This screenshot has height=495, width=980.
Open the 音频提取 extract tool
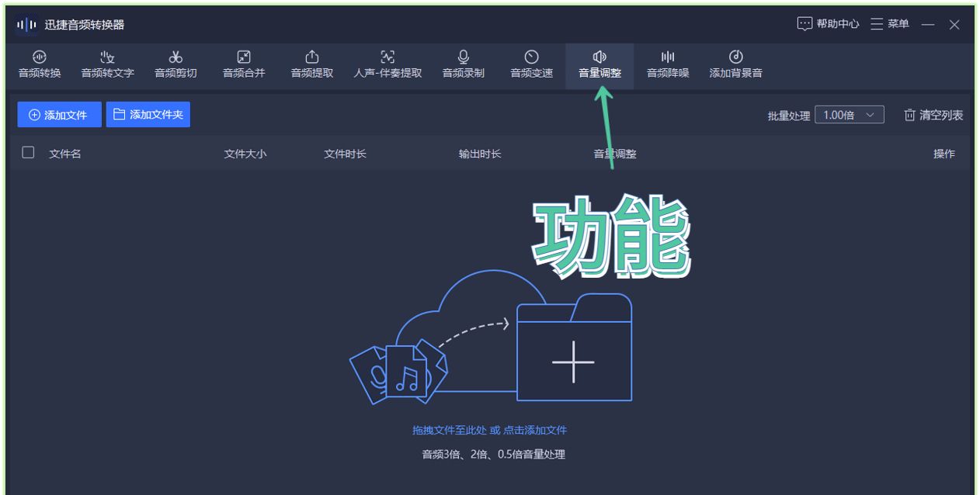click(x=312, y=65)
